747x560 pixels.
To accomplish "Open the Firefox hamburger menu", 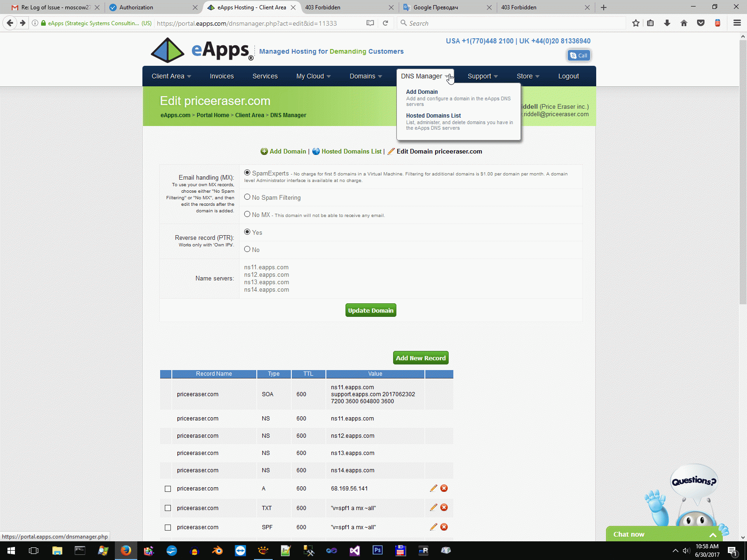I will [737, 23].
